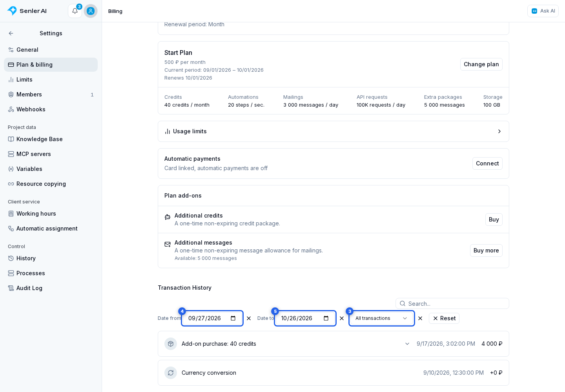Click the '3 000 messages / day' value

coord(311,105)
